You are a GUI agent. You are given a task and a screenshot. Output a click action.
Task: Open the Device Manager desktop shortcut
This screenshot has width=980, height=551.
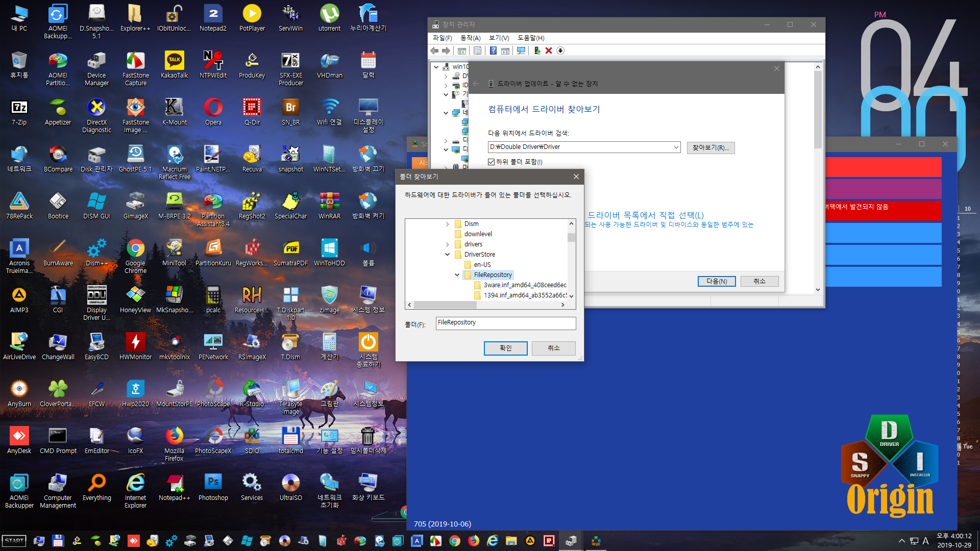[96, 69]
